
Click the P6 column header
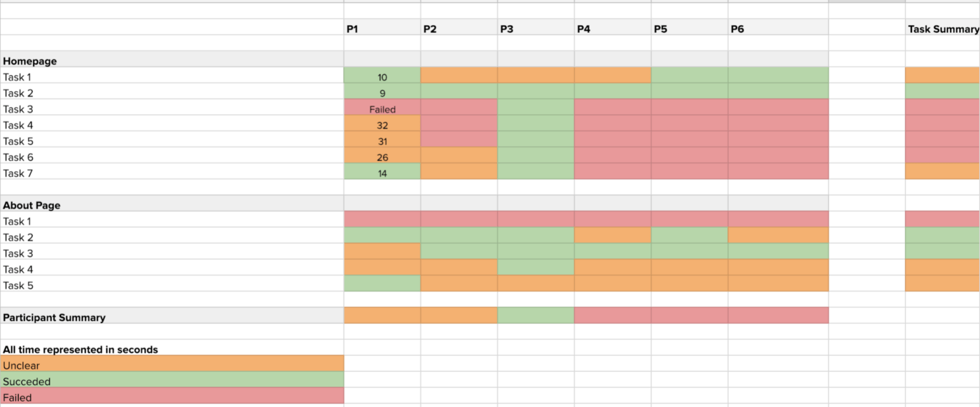pos(778,29)
